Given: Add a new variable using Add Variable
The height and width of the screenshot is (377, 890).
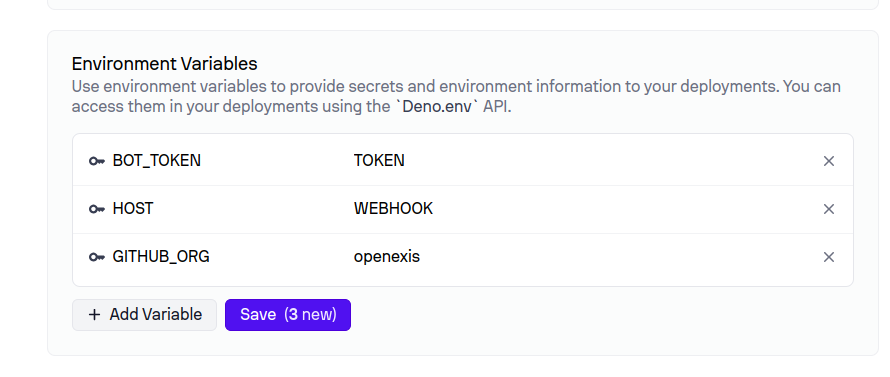Looking at the screenshot, I should tap(144, 315).
